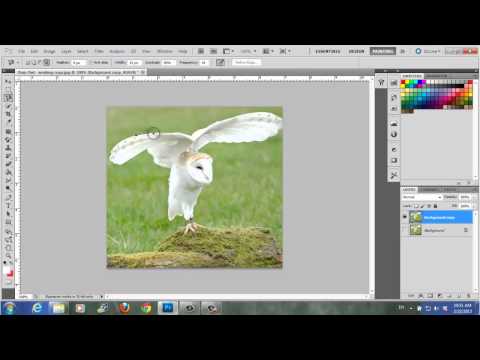Open the Select menu
This screenshot has height=360, width=480.
(x=83, y=51)
